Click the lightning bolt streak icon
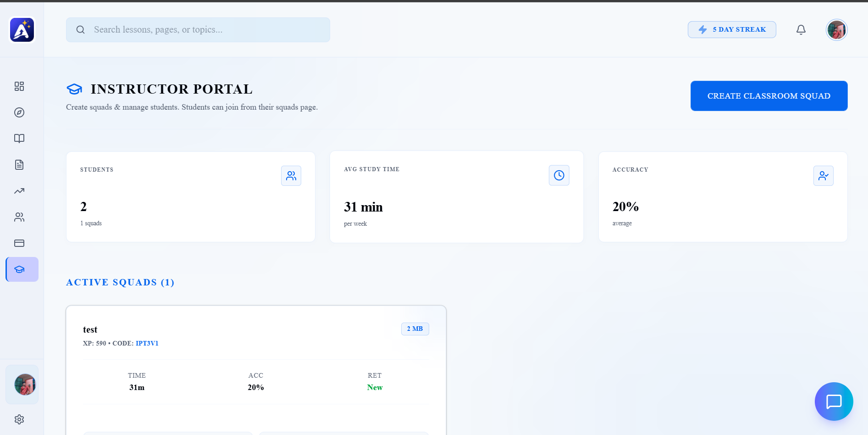 click(702, 30)
